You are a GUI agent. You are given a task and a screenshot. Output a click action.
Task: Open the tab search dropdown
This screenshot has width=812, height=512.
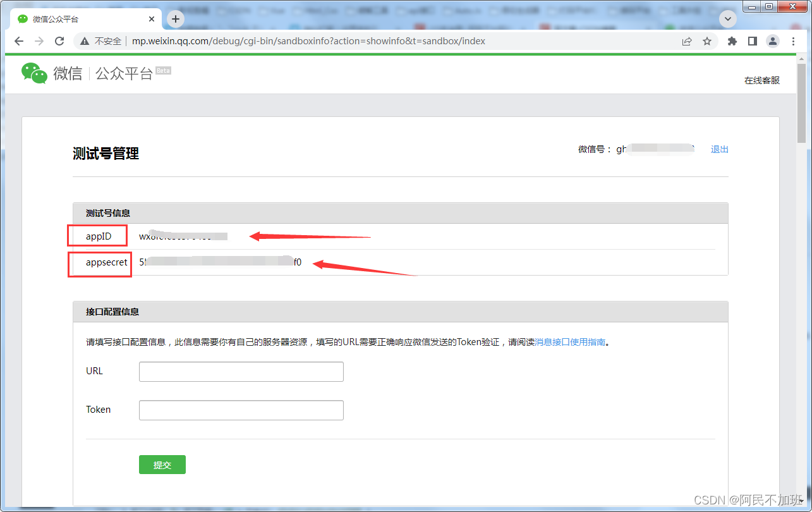(x=729, y=20)
